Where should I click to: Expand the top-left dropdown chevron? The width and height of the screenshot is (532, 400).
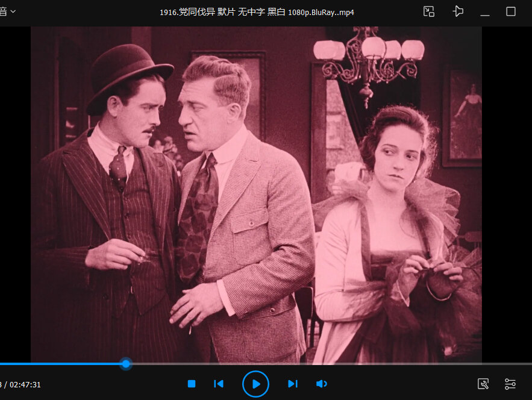(13, 11)
